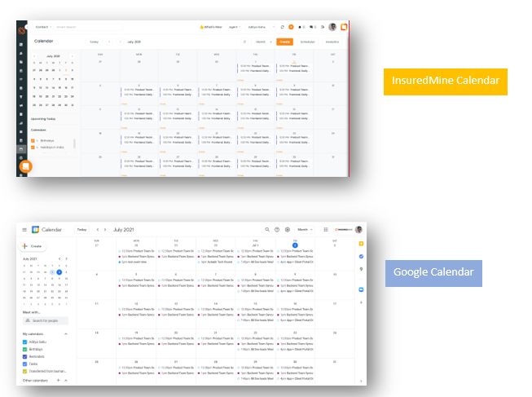This screenshot has width=532, height=397.
Task: Toggle Reminders calendar in Google Calendar
Action: tap(24, 356)
